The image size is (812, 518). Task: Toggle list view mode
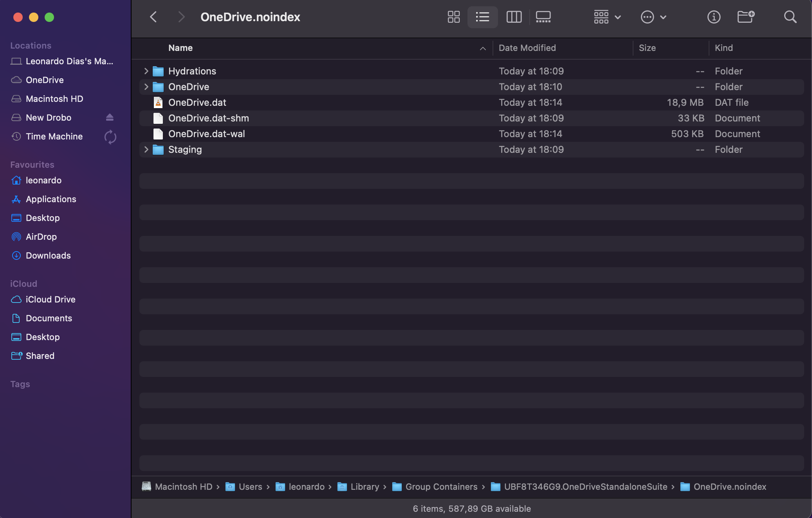(482, 17)
